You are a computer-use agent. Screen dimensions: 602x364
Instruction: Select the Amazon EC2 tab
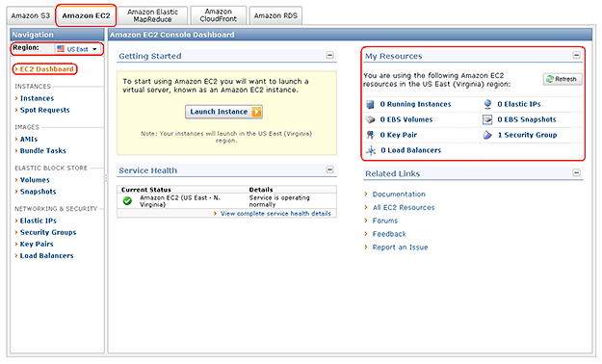[86, 15]
